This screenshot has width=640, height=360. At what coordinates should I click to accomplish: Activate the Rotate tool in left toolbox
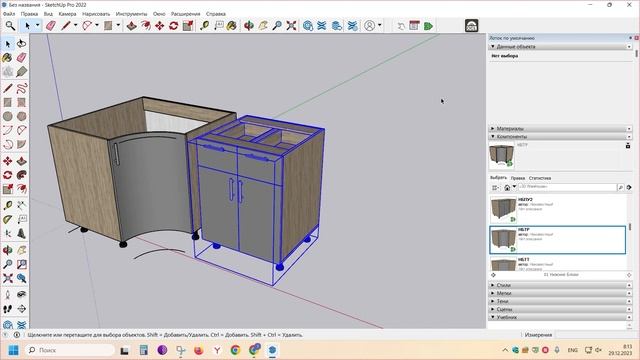click(x=8, y=175)
